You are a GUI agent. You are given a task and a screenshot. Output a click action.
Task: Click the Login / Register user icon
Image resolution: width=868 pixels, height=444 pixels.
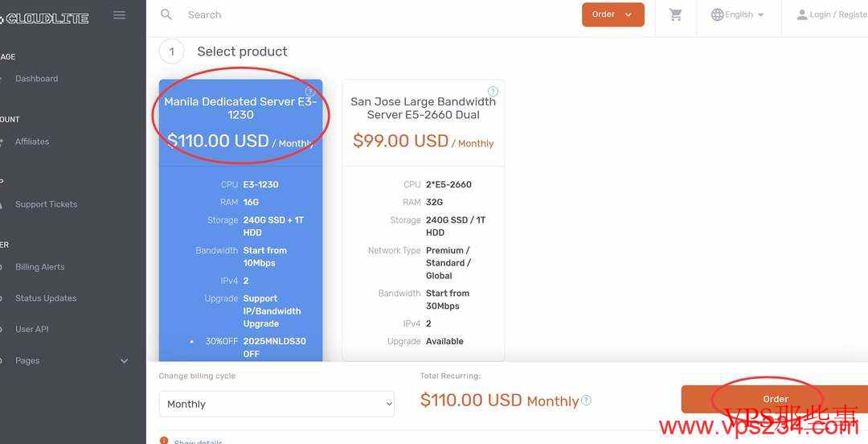[x=801, y=14]
